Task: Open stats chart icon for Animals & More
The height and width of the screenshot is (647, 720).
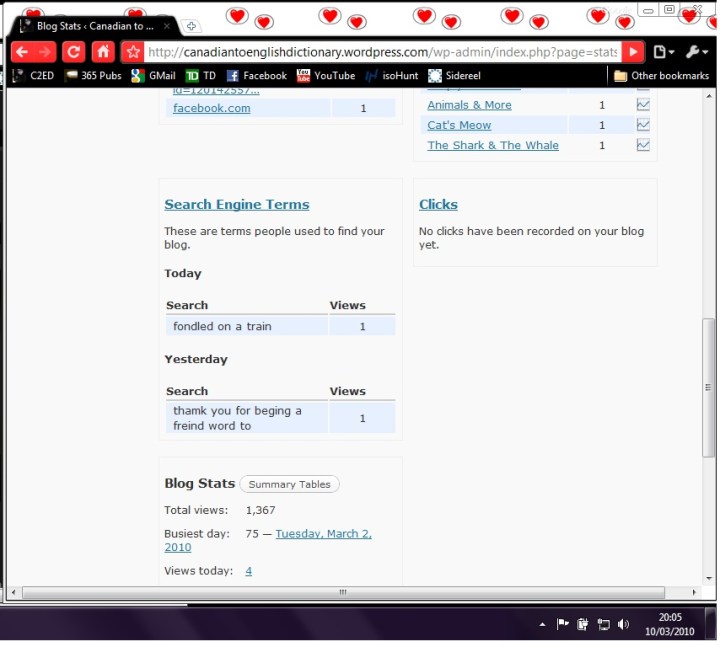Action: (x=643, y=105)
